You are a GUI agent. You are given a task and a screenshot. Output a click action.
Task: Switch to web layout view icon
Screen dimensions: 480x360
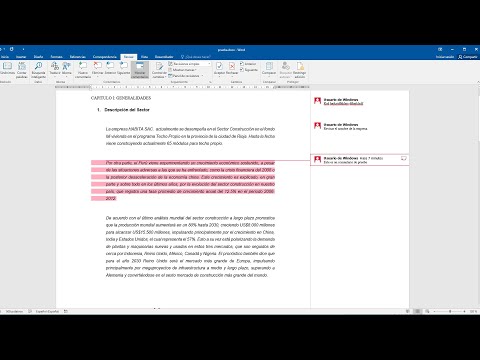[x=427, y=311]
